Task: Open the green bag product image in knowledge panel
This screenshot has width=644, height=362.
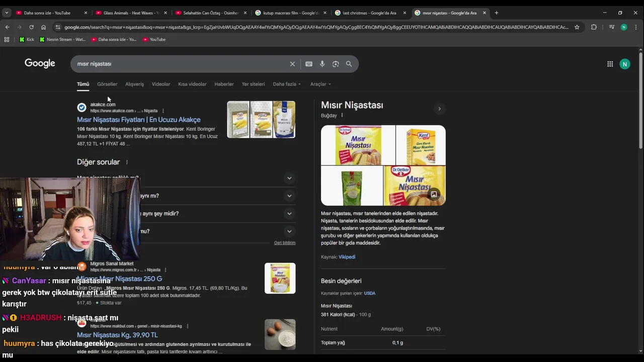Action: 352,186
